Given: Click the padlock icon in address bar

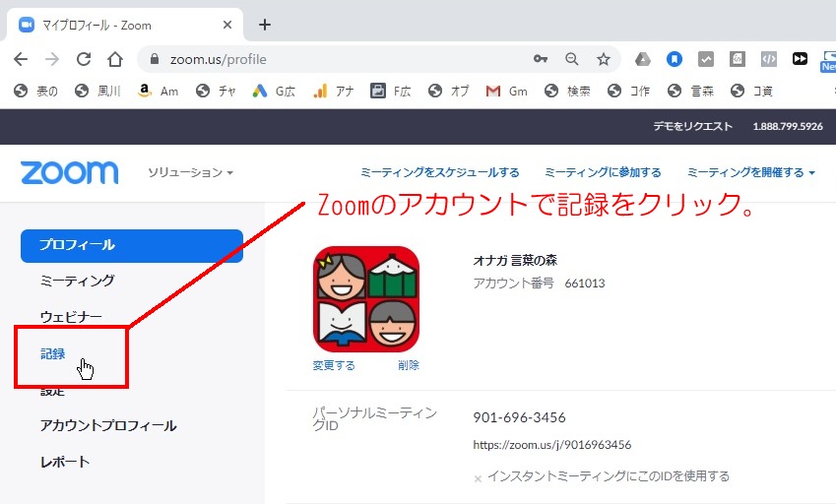Looking at the screenshot, I should pos(155,59).
